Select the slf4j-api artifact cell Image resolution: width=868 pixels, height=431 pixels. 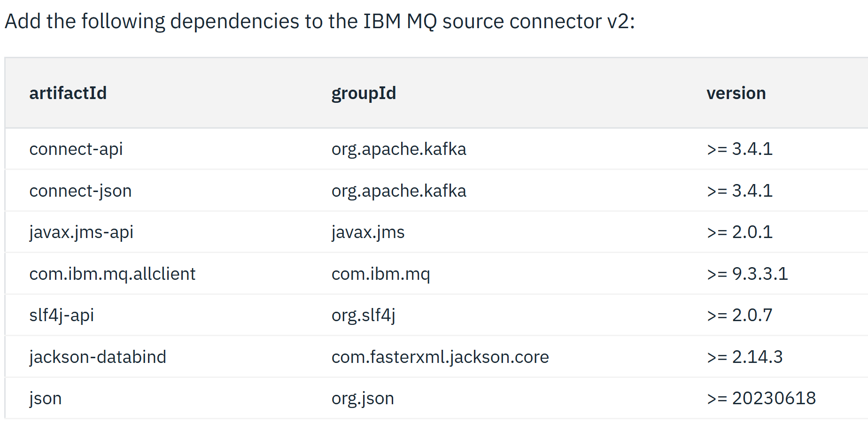62,316
